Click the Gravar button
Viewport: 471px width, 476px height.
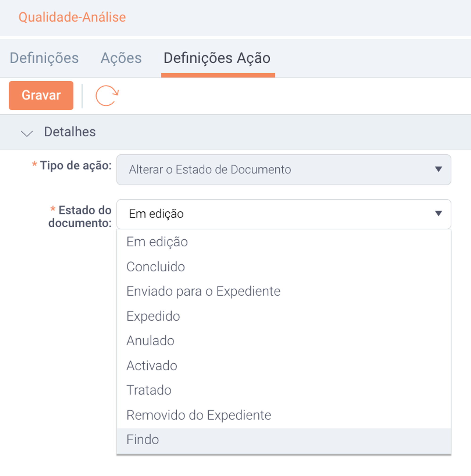[41, 95]
